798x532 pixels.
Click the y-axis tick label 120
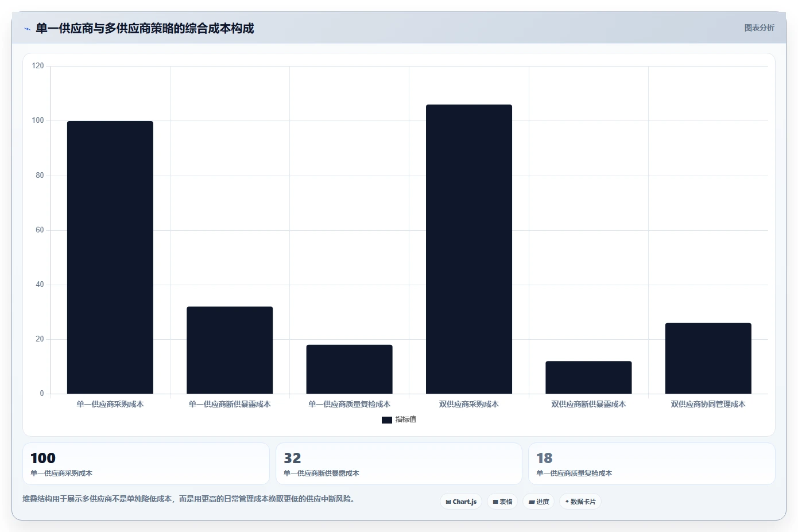(38, 66)
